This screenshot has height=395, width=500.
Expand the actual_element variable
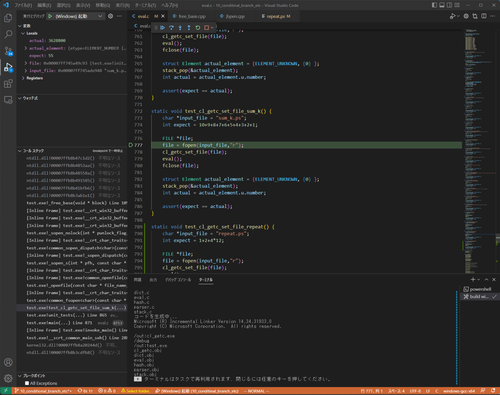click(x=26, y=48)
